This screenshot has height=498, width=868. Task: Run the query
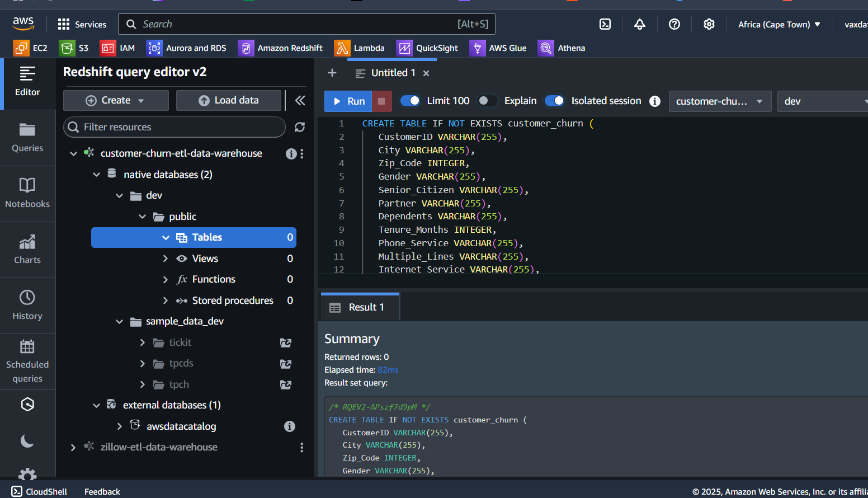point(348,101)
